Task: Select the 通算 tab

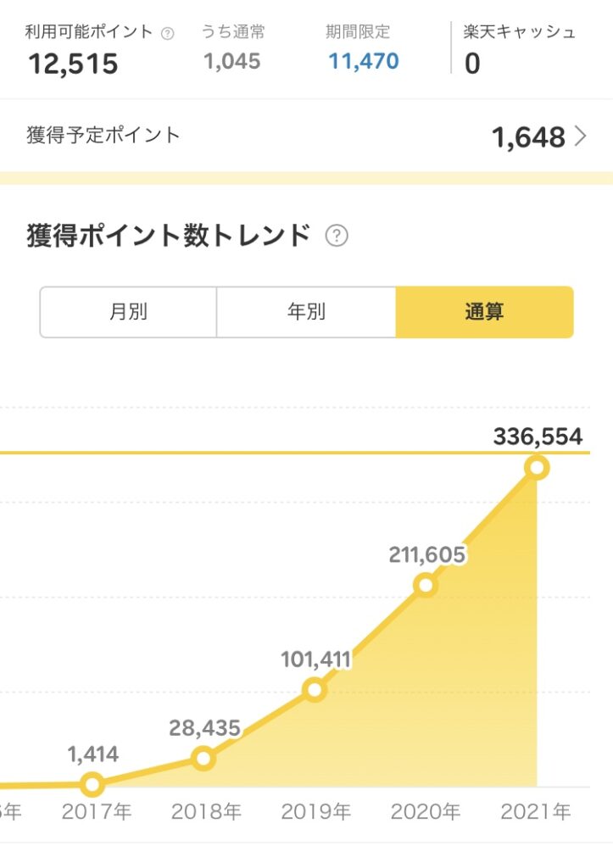Action: (484, 312)
